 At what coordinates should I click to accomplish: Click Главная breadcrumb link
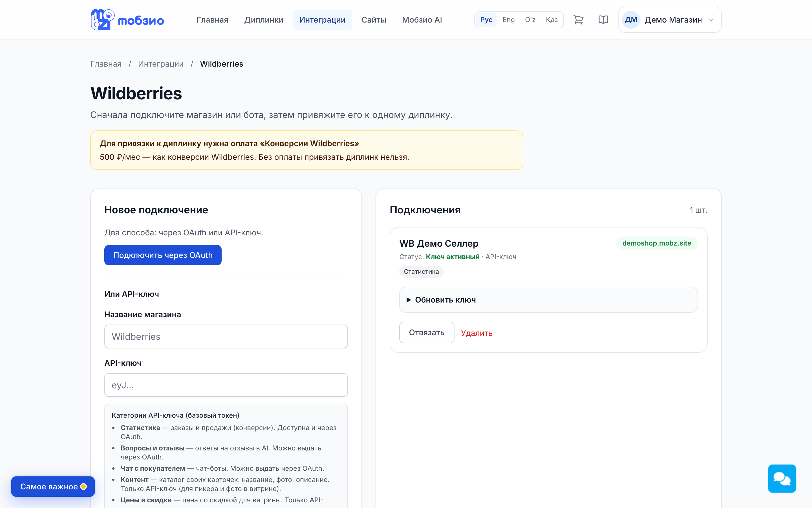click(x=106, y=64)
